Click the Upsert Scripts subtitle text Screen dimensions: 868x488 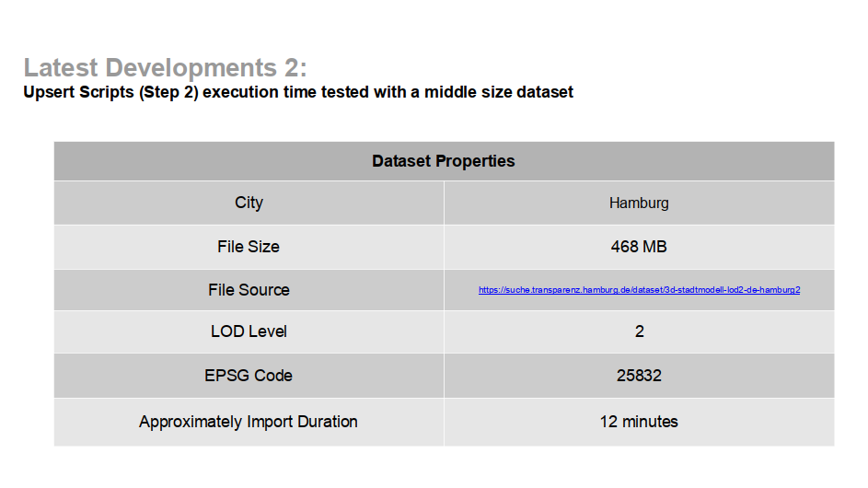coord(298,92)
